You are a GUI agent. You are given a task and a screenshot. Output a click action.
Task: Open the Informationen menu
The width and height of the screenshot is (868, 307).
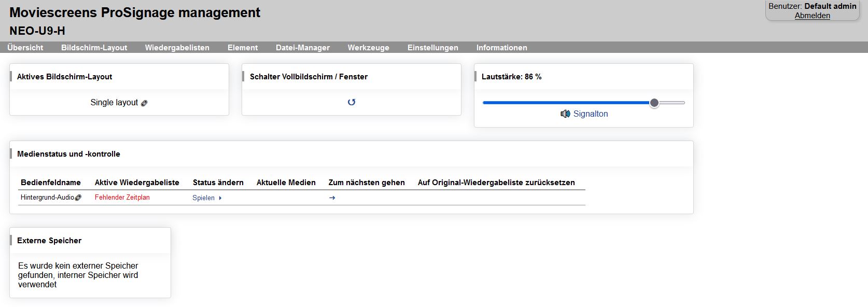pos(502,48)
